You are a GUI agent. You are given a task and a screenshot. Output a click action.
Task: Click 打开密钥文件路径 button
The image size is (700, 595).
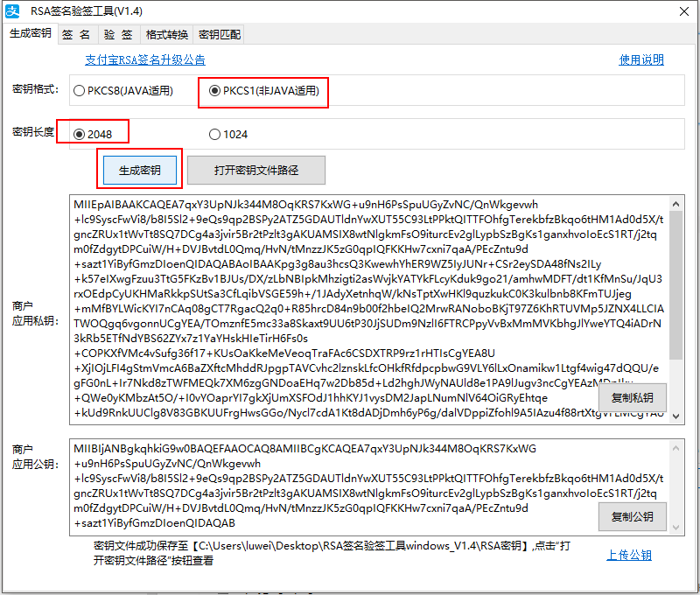256,170
